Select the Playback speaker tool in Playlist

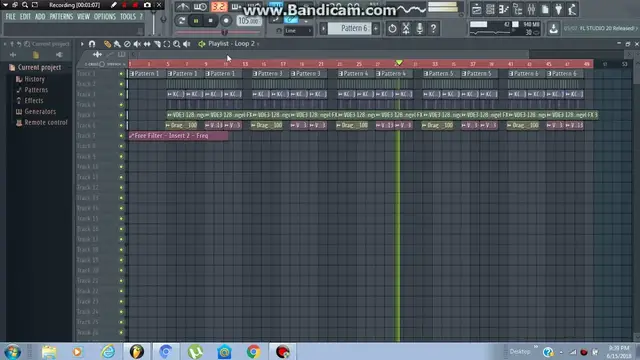pyautogui.click(x=187, y=44)
